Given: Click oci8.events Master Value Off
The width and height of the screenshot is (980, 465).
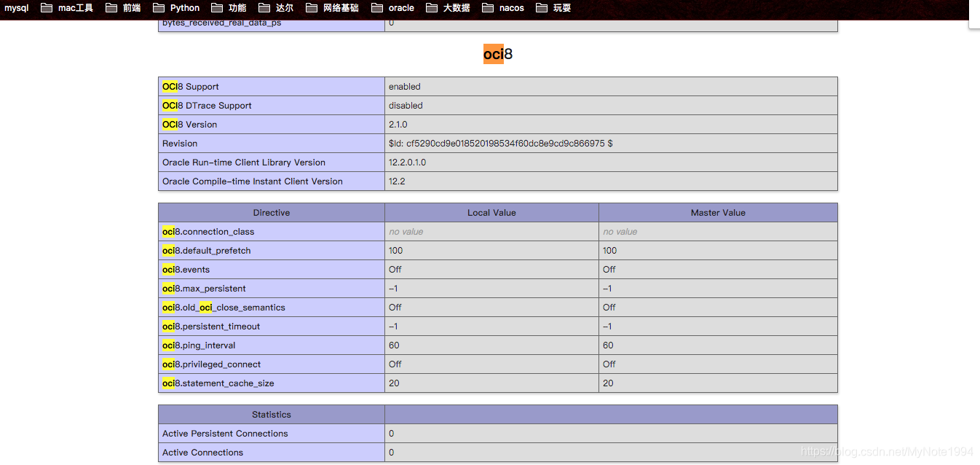Looking at the screenshot, I should coord(609,270).
